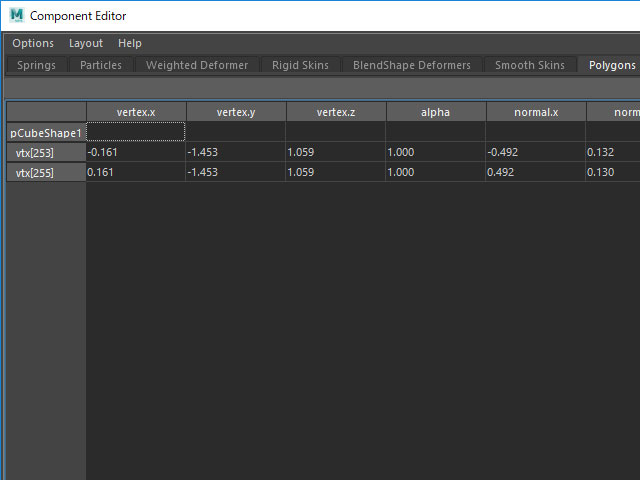Screen dimensions: 640x480
Task: Click the pCubeShape1 alpha cell
Action: pyautogui.click(x=435, y=131)
